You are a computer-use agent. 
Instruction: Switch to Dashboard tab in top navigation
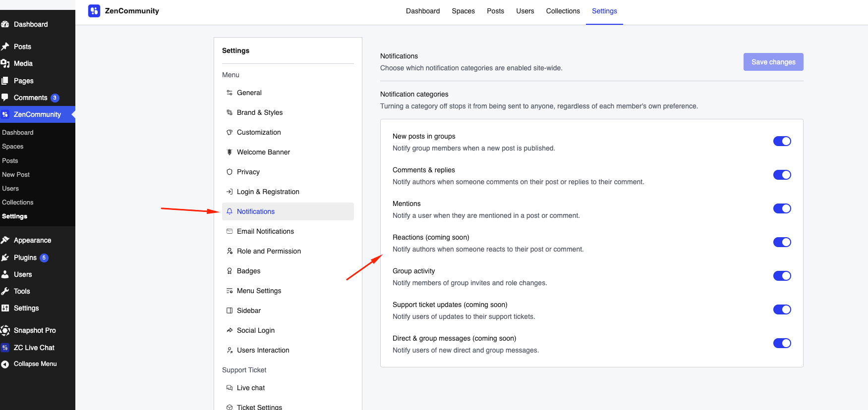tap(423, 11)
